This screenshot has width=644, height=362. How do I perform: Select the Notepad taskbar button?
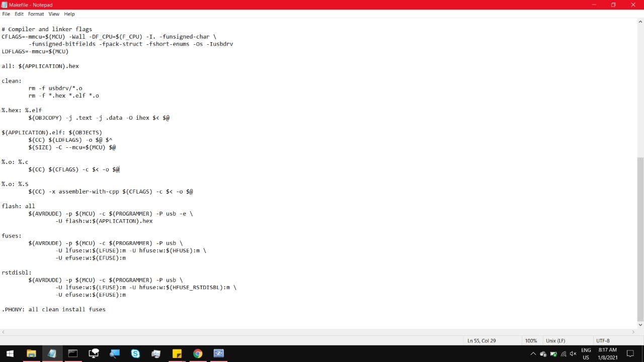click(52, 353)
